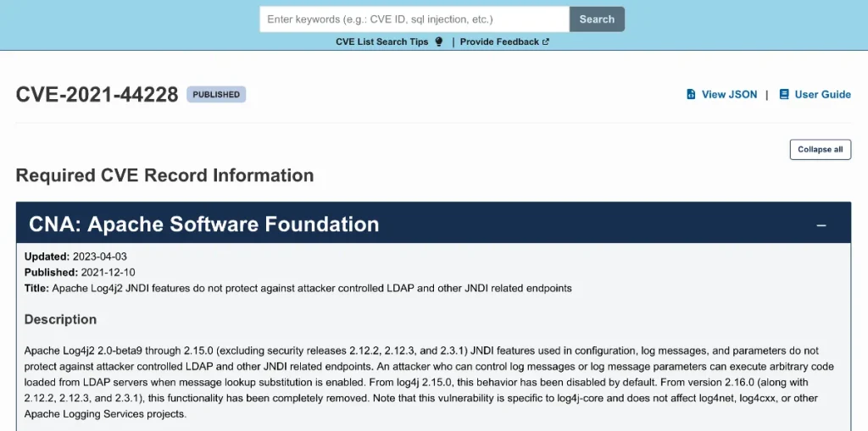Screen dimensions: 868x431
Task: Open the User Guide link
Action: (x=822, y=95)
